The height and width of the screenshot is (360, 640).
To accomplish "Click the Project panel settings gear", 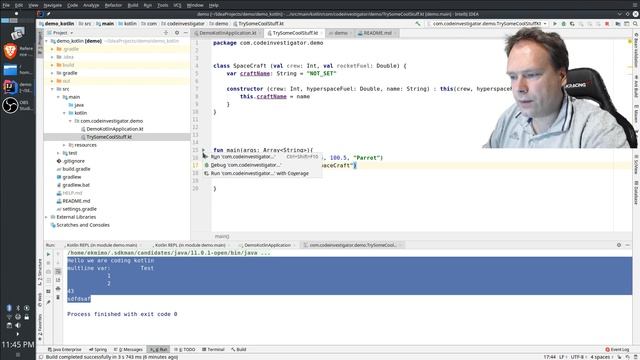I will [177, 33].
